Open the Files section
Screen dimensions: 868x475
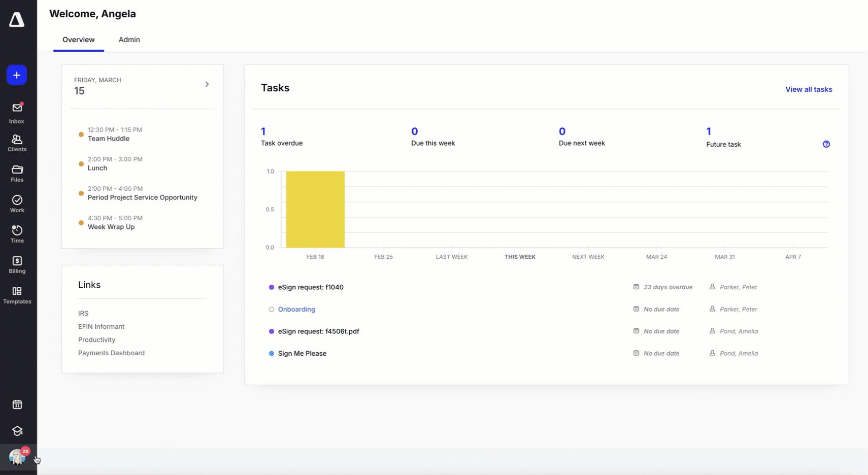[17, 174]
